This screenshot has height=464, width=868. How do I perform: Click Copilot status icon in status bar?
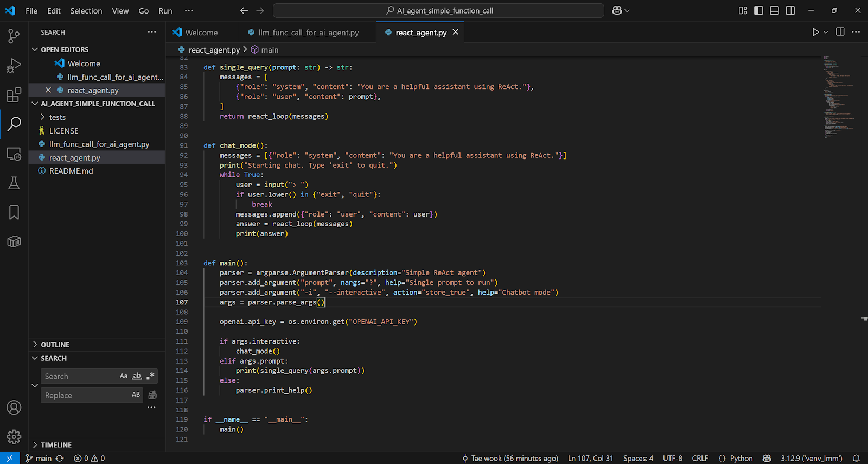pos(767,458)
